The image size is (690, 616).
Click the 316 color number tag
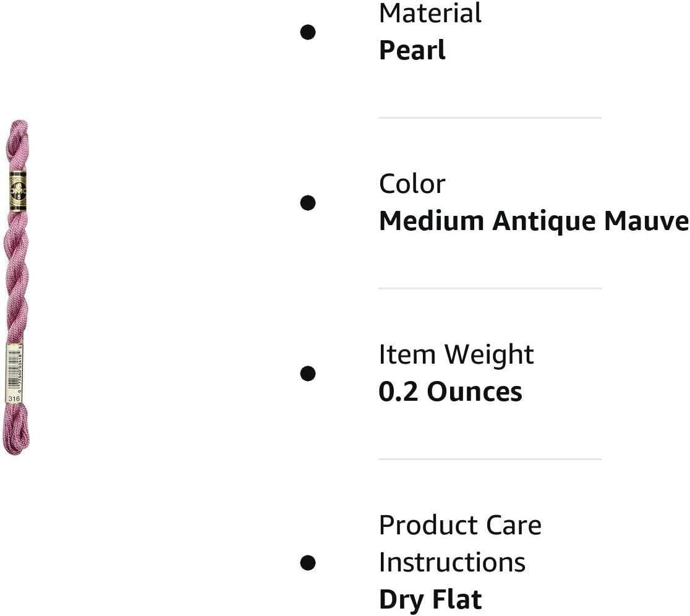(x=14, y=399)
